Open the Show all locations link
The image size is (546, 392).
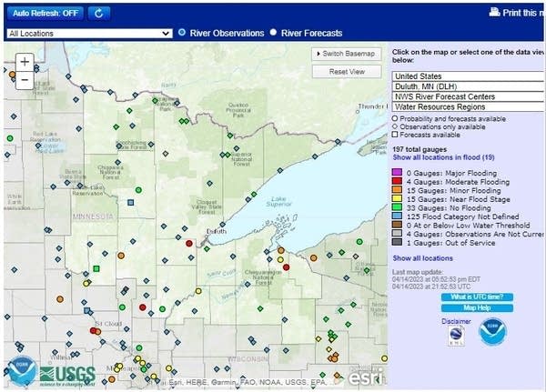coord(423,258)
